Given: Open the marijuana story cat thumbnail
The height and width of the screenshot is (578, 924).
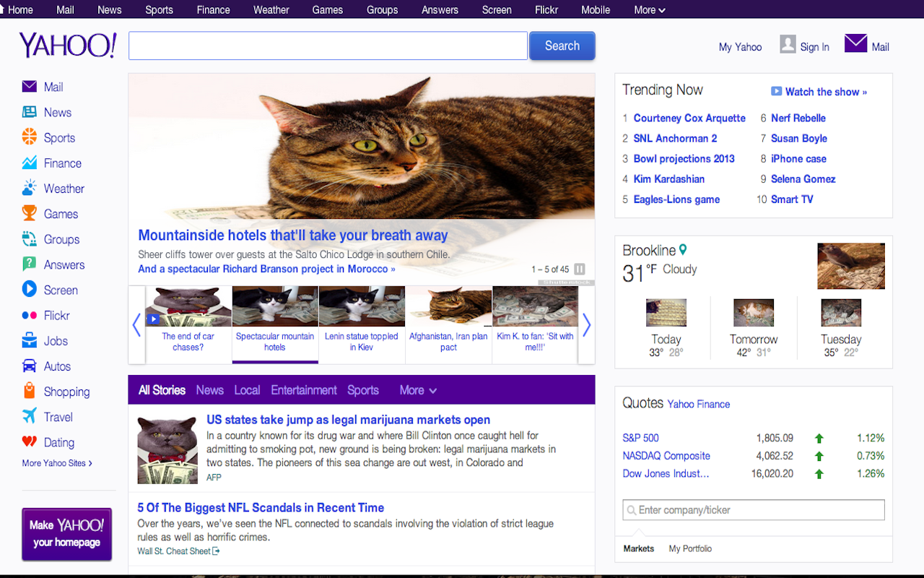Looking at the screenshot, I should coord(167,450).
